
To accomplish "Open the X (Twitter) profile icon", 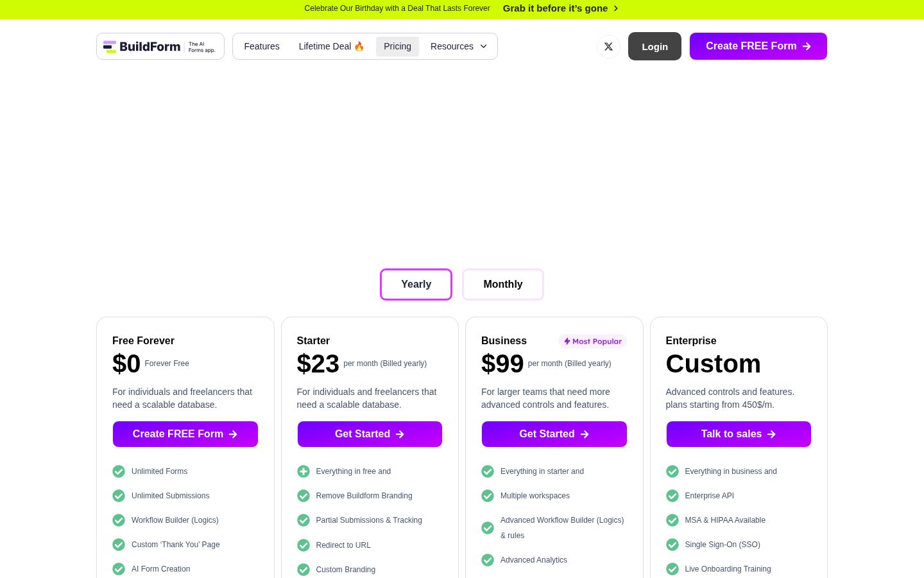I will coord(608,46).
